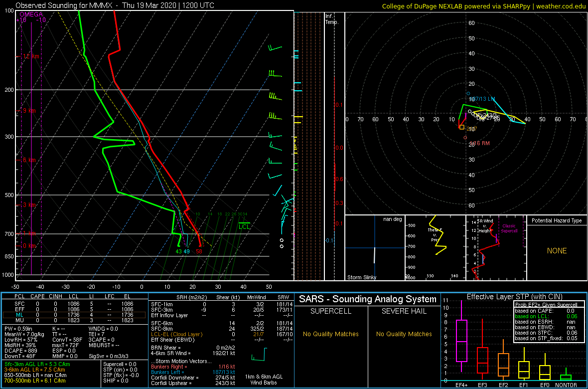The height and width of the screenshot is (389, 588).
Task: Click the 'ConvT = 58F' value
Action: click(x=67, y=340)
